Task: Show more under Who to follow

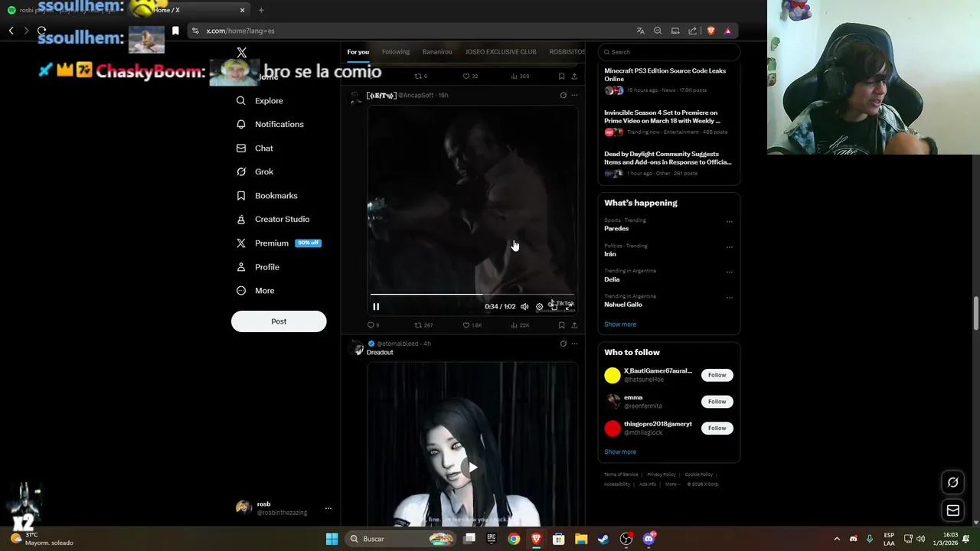Action: tap(620, 452)
